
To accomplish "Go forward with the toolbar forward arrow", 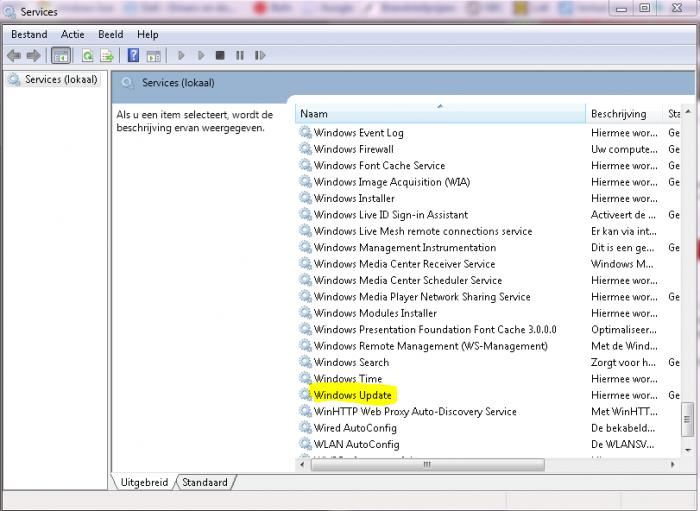I will point(33,55).
